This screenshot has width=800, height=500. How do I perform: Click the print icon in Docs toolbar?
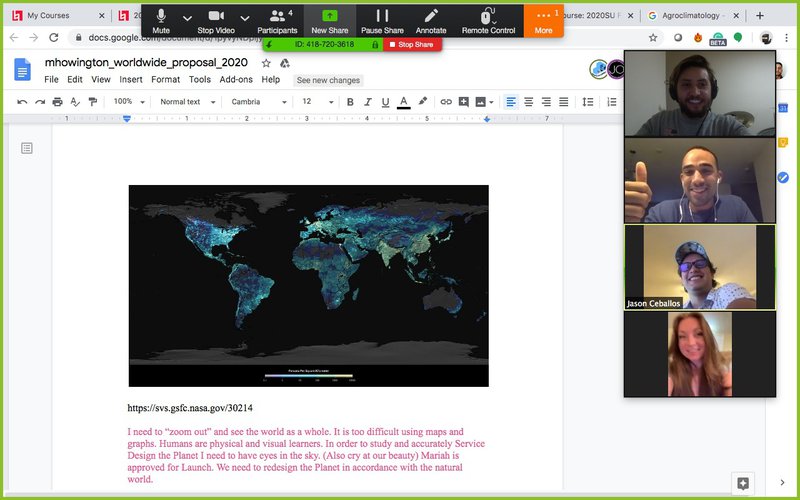point(57,102)
